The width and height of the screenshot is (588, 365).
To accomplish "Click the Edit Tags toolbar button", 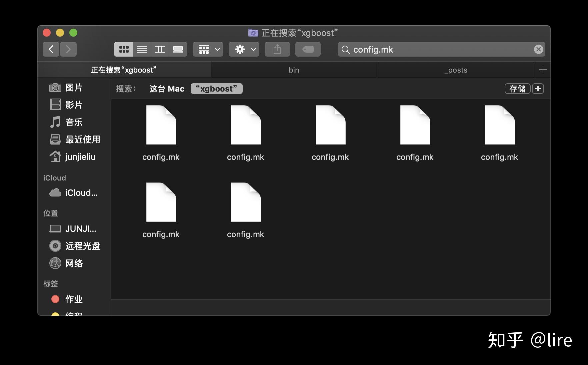I will (x=308, y=49).
